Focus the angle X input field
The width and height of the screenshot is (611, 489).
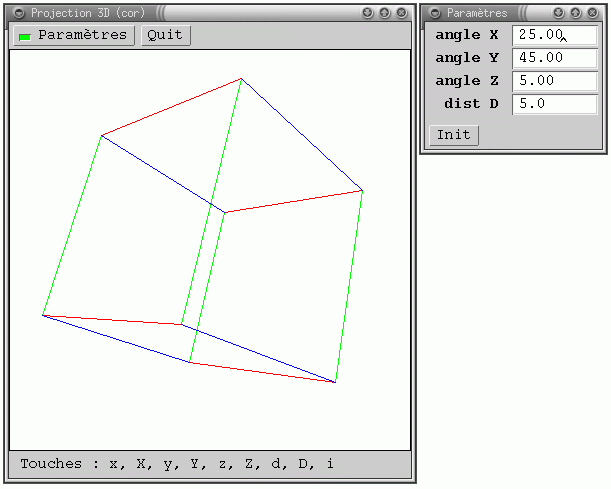point(554,35)
